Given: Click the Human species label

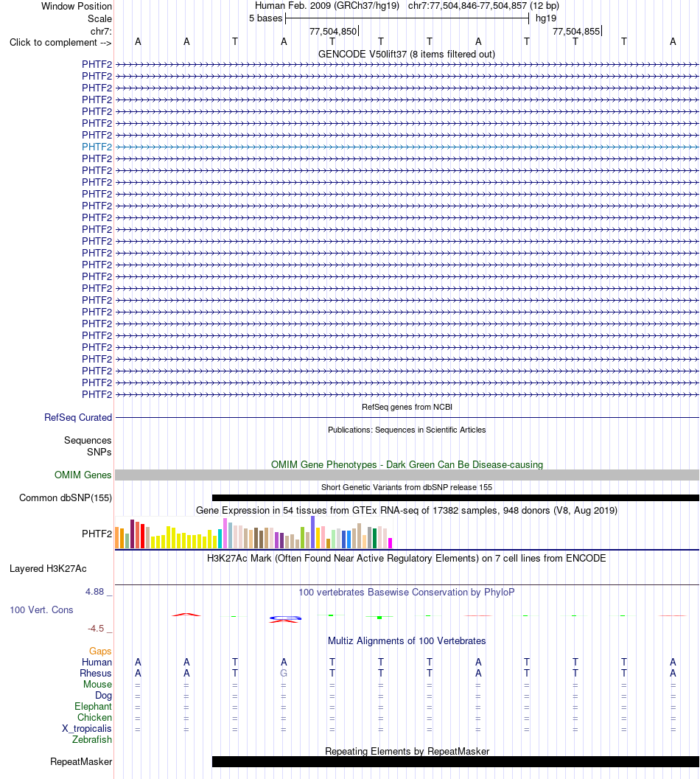Looking at the screenshot, I should 97,663.
